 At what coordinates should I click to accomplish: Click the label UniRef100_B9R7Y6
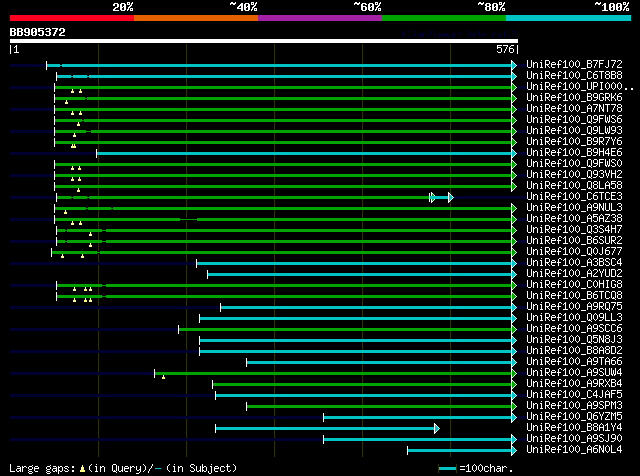(x=574, y=141)
